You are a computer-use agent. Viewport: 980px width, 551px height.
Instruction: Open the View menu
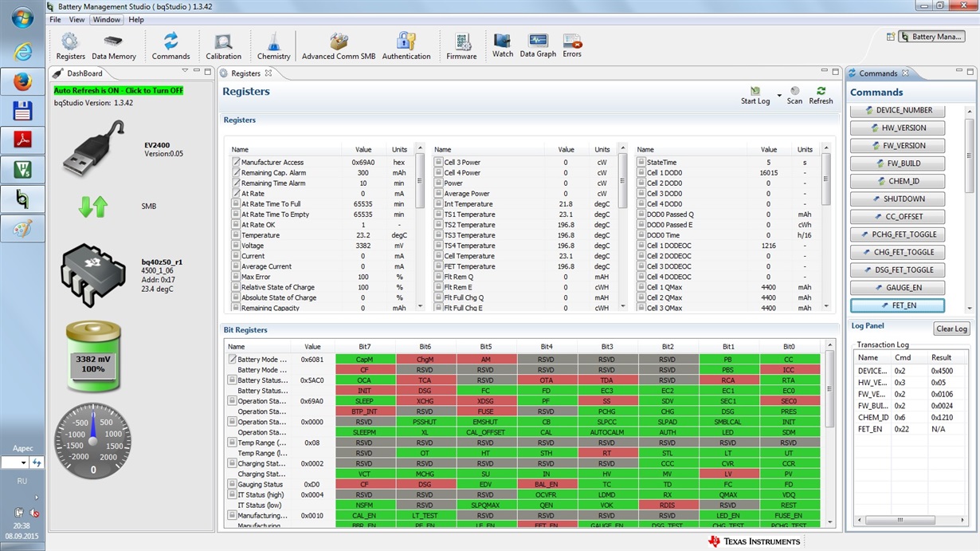point(76,20)
